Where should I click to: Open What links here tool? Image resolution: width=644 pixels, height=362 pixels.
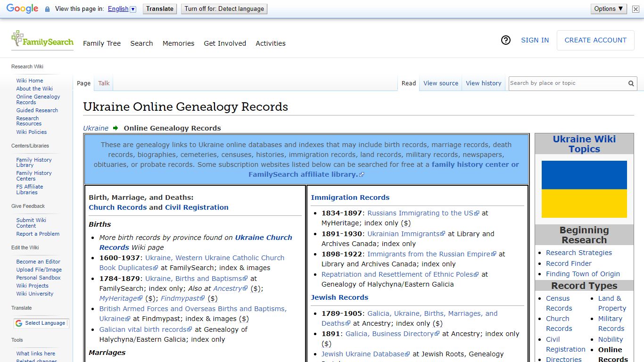pyautogui.click(x=36, y=354)
